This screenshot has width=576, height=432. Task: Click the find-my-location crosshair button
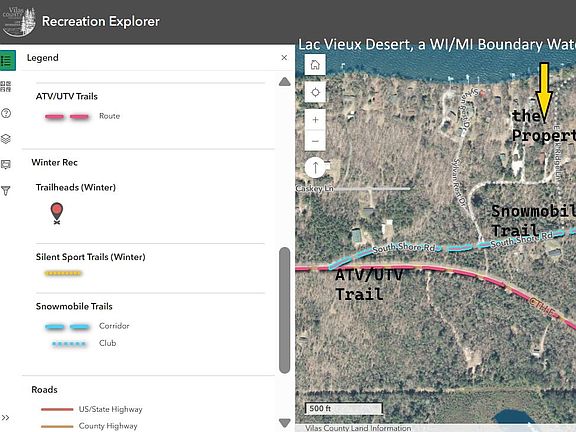[315, 92]
